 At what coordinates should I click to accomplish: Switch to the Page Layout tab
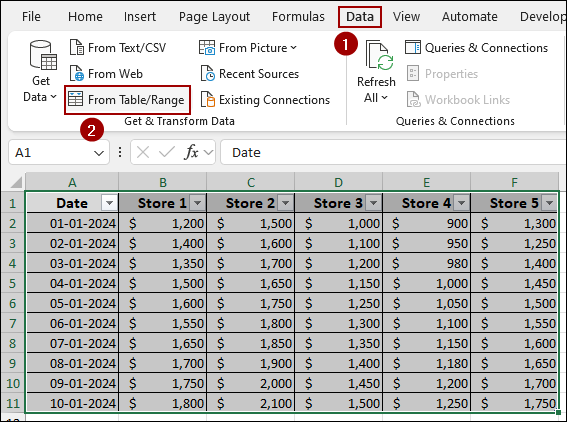click(214, 17)
